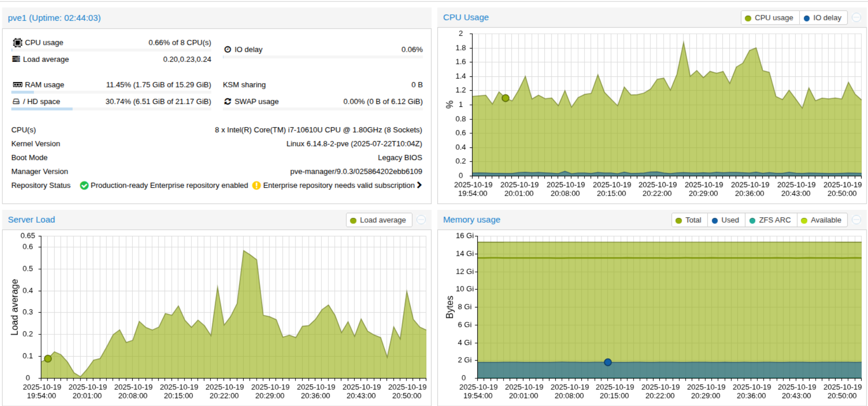Toggle ZFS ARC series in memory legend
Screen dimensions: 868x406
pos(770,220)
